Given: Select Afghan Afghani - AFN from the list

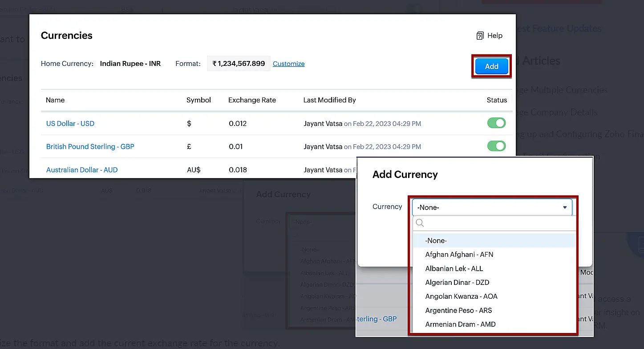Looking at the screenshot, I should [x=459, y=254].
